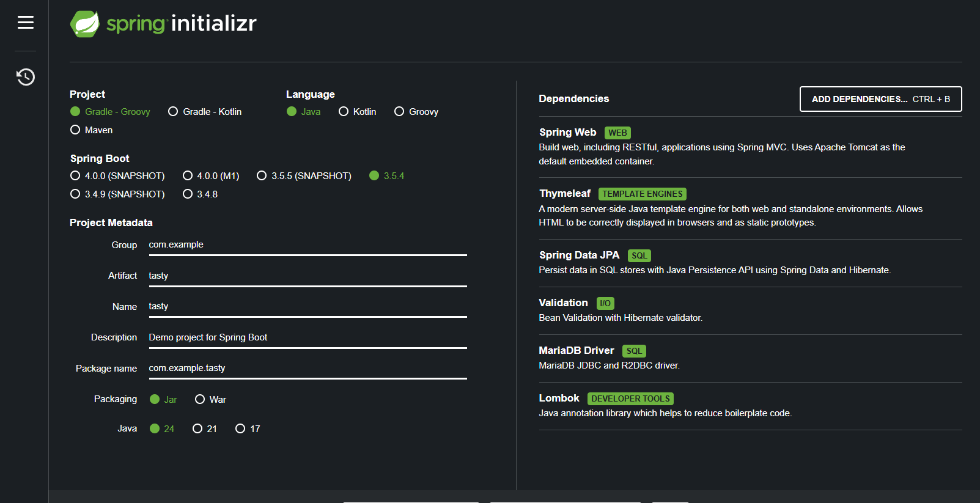Select Java version 24
980x503 pixels.
pos(162,429)
